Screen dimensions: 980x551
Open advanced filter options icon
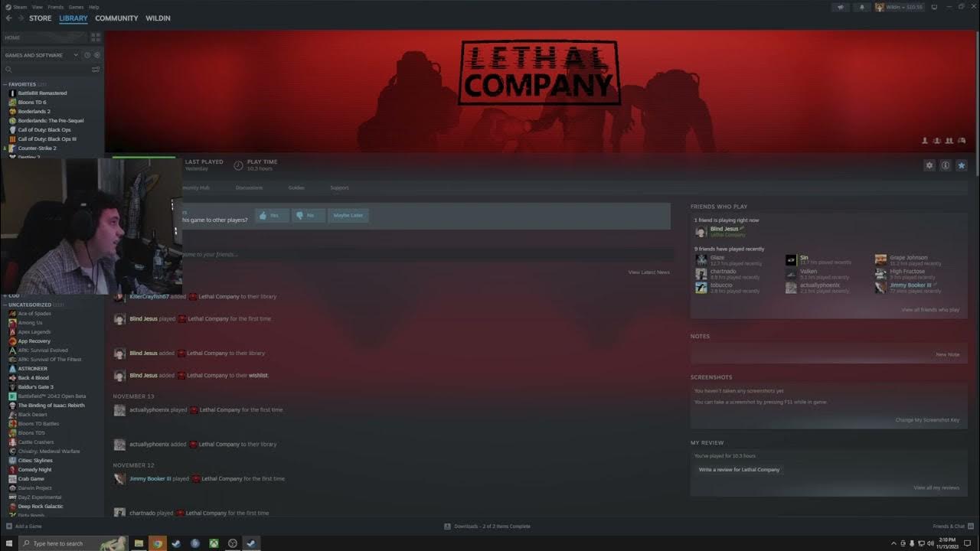click(x=96, y=70)
